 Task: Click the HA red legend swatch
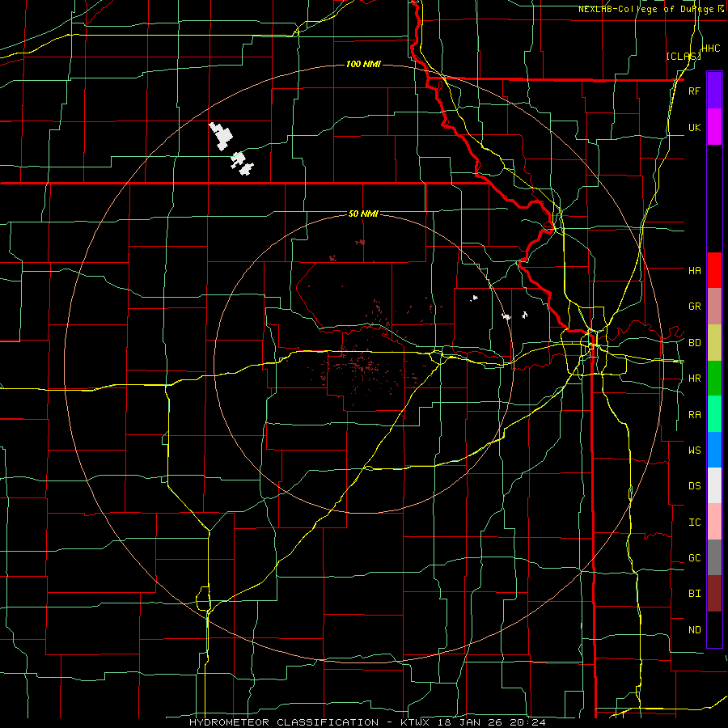(x=714, y=270)
